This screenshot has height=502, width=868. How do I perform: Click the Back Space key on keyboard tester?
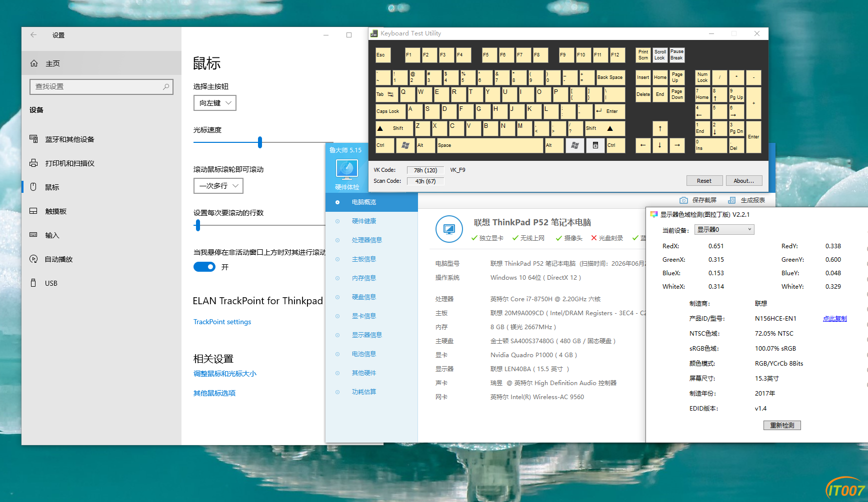coord(610,77)
